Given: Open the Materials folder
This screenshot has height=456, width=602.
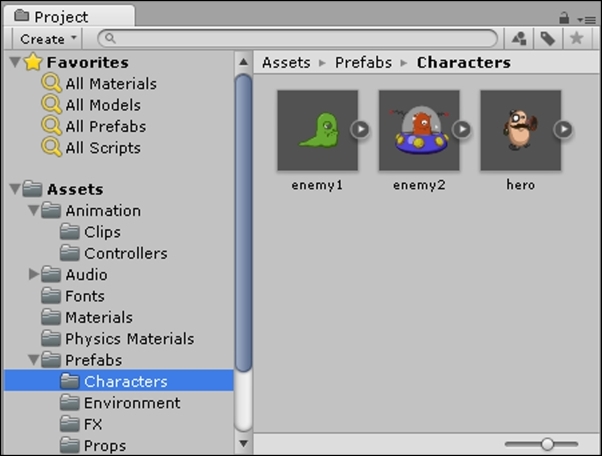Looking at the screenshot, I should [99, 317].
